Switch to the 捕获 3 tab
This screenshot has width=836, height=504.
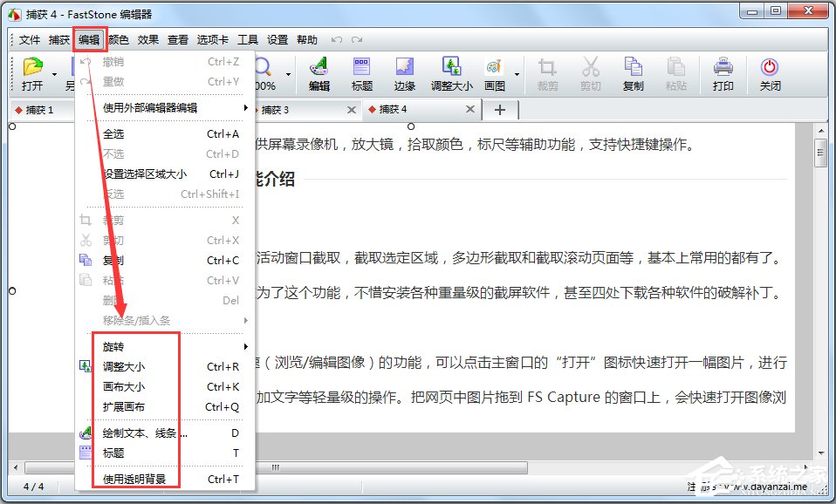click(275, 110)
